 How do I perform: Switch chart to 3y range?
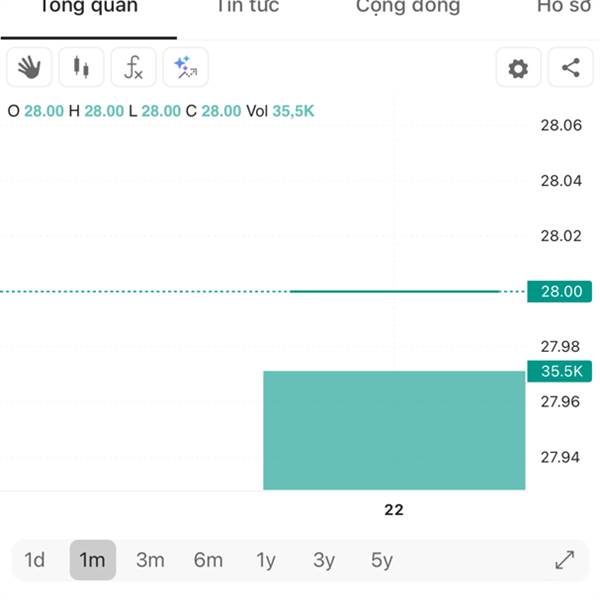(x=324, y=560)
